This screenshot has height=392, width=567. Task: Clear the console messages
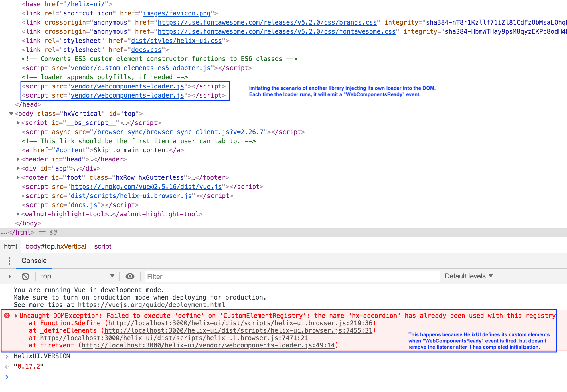point(25,276)
